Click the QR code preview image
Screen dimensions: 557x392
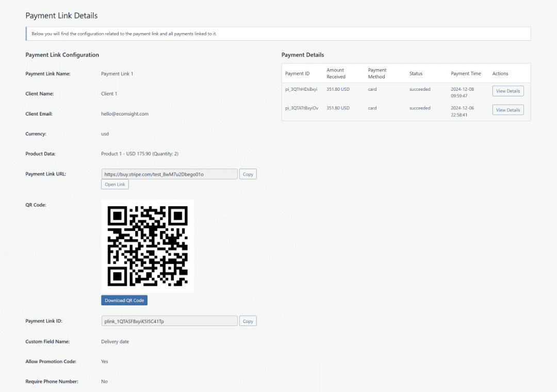point(148,246)
